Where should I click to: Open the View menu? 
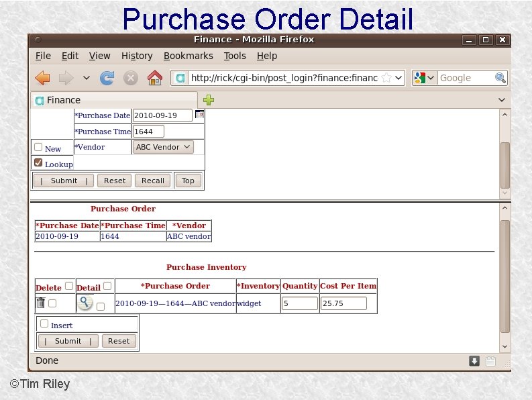(x=100, y=56)
